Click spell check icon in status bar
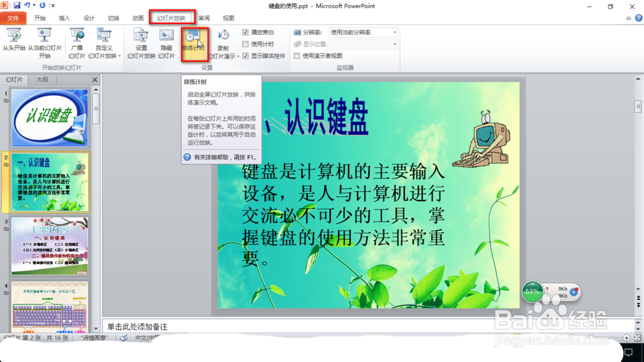The image size is (644, 362). tap(124, 338)
